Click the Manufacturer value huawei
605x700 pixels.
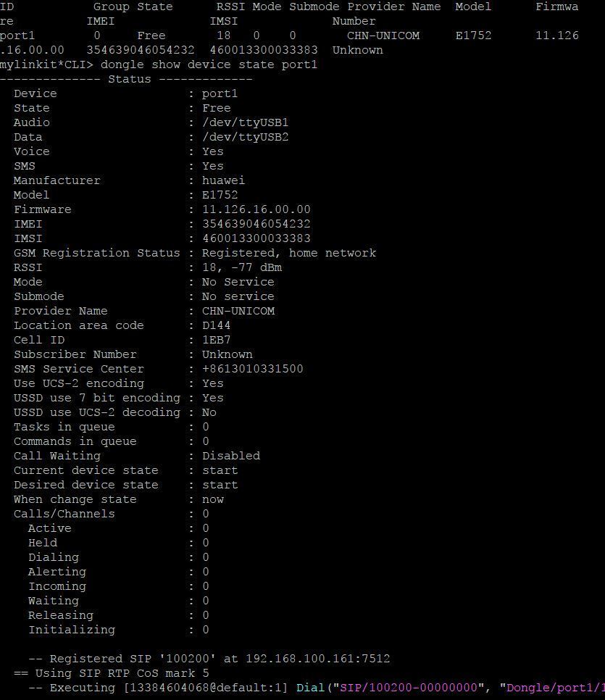(x=224, y=180)
